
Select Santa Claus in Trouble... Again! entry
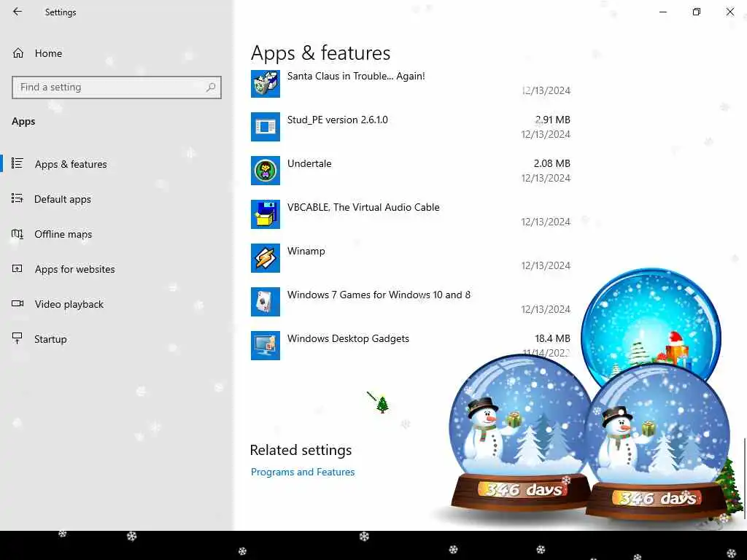(x=411, y=83)
